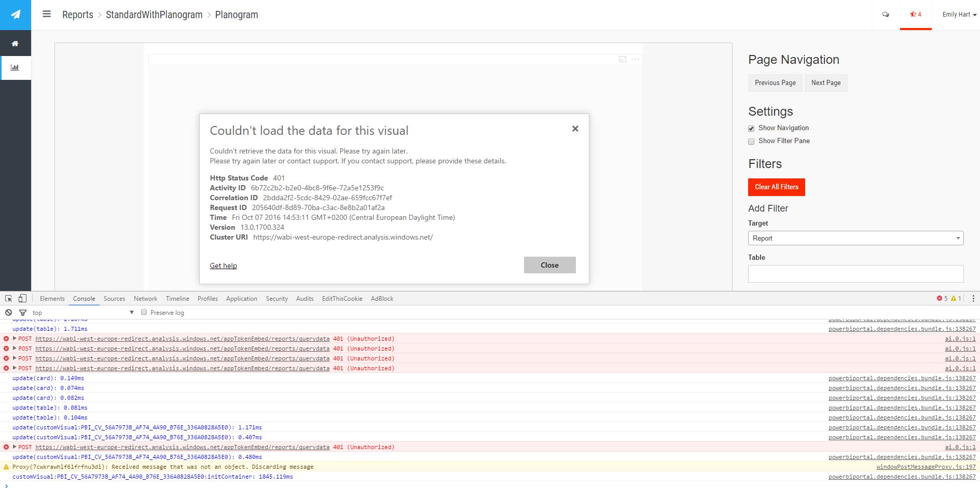Open the EditThisCookie DevTools tab
The width and height of the screenshot is (980, 488).
(342, 299)
